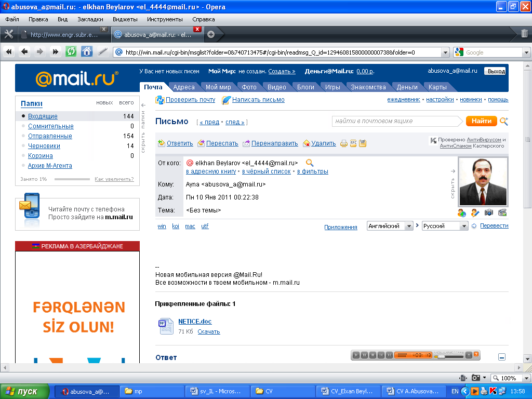The width and height of the screenshot is (532, 399).
Task: Open the Русский target language dropdown
Action: [464, 226]
